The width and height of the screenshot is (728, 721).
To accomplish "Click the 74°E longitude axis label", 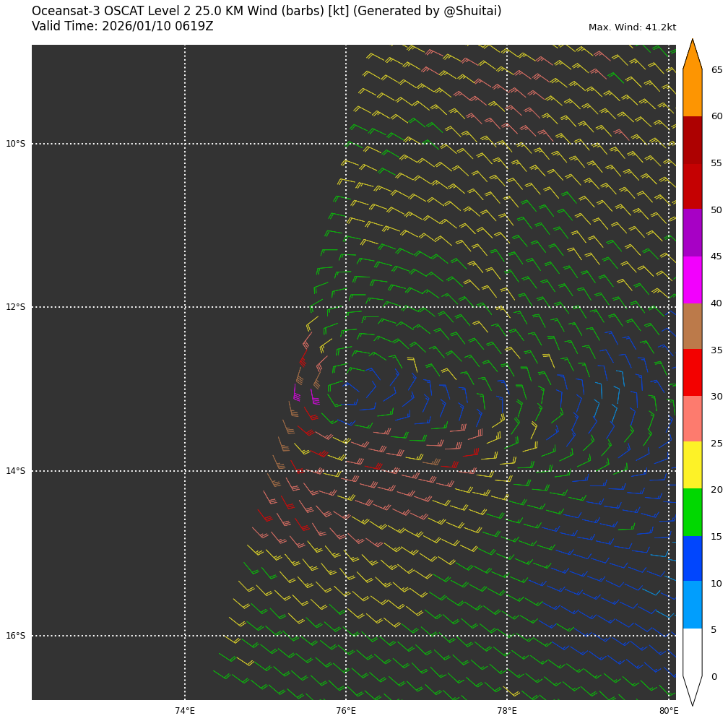I will point(185,711).
